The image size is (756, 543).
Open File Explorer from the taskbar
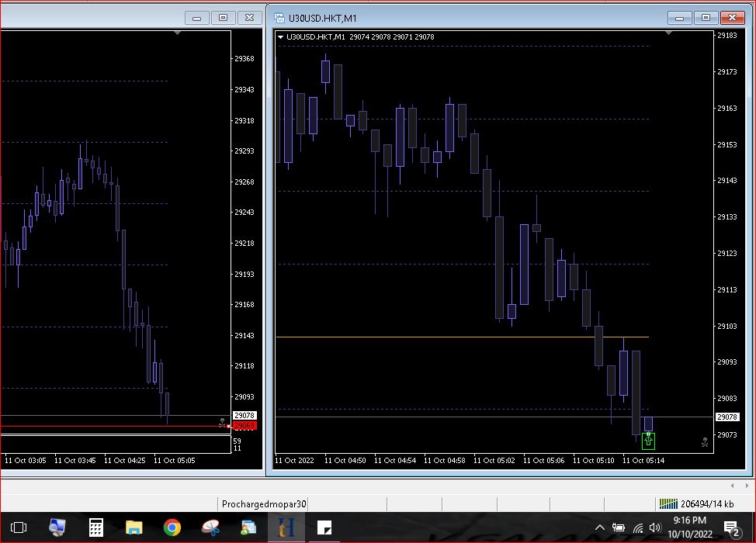[134, 527]
